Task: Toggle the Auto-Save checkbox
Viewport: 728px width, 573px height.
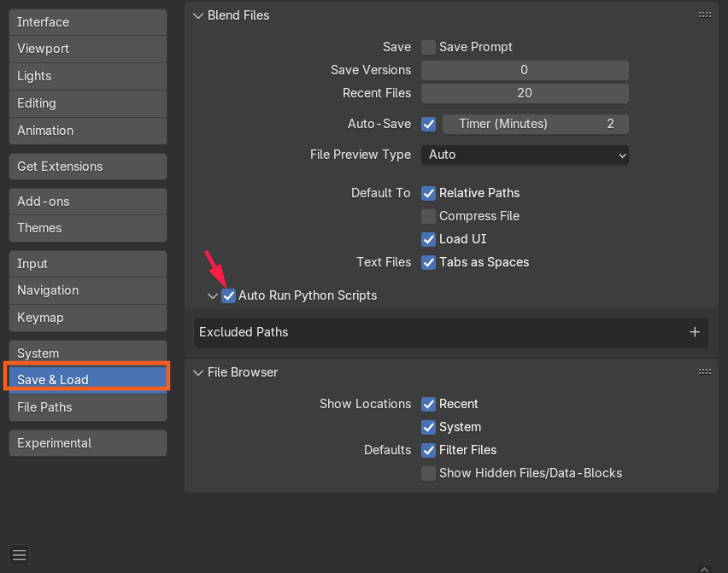Action: (x=428, y=125)
